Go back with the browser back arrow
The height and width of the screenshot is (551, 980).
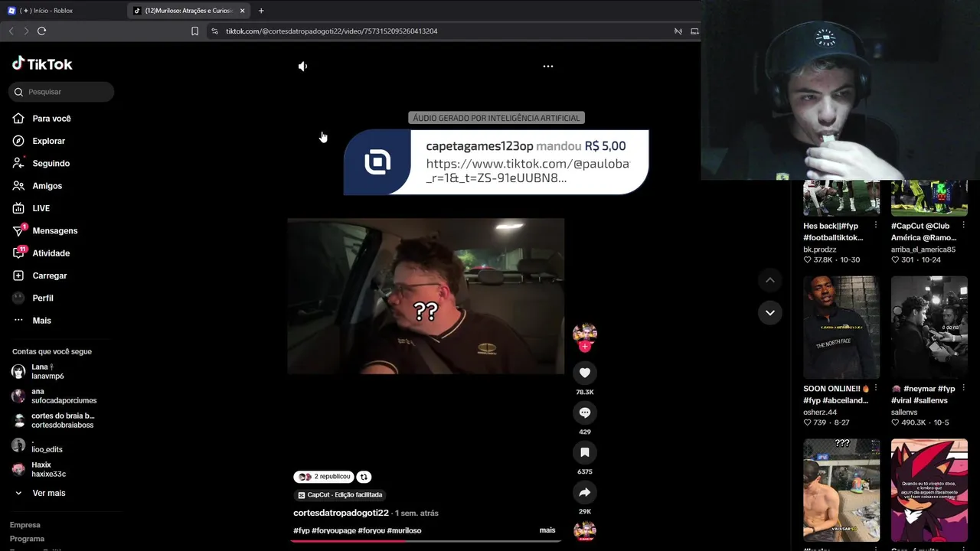tap(11, 31)
